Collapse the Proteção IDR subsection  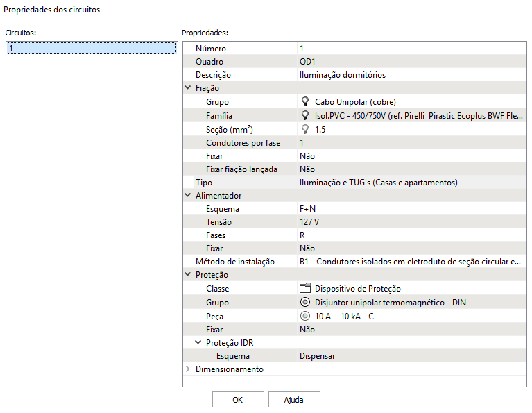198,343
